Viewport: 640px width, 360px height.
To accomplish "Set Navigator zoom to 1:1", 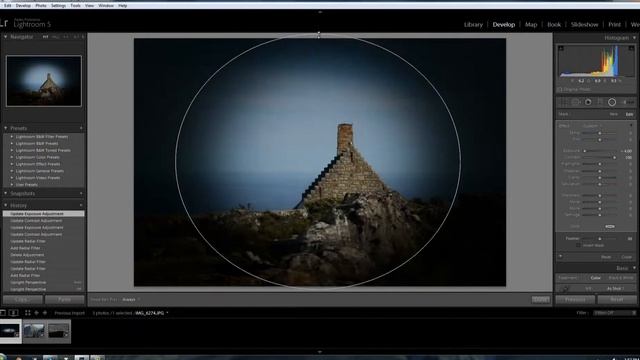I will coord(66,37).
